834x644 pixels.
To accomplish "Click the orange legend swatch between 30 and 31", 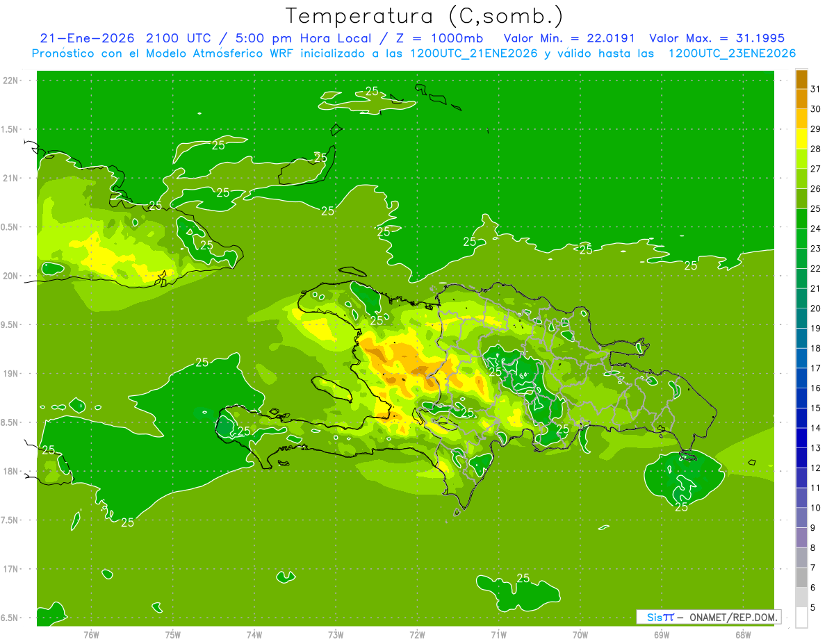I will point(801,99).
